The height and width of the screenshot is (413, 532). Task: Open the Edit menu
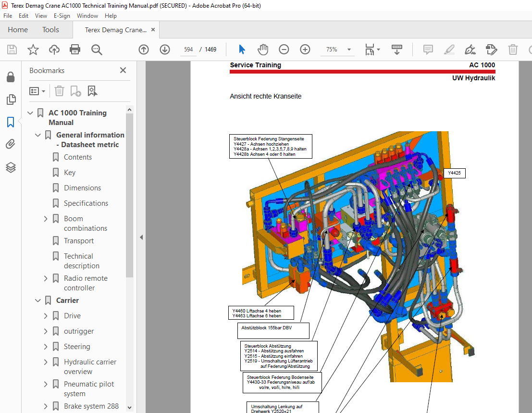tap(24, 15)
